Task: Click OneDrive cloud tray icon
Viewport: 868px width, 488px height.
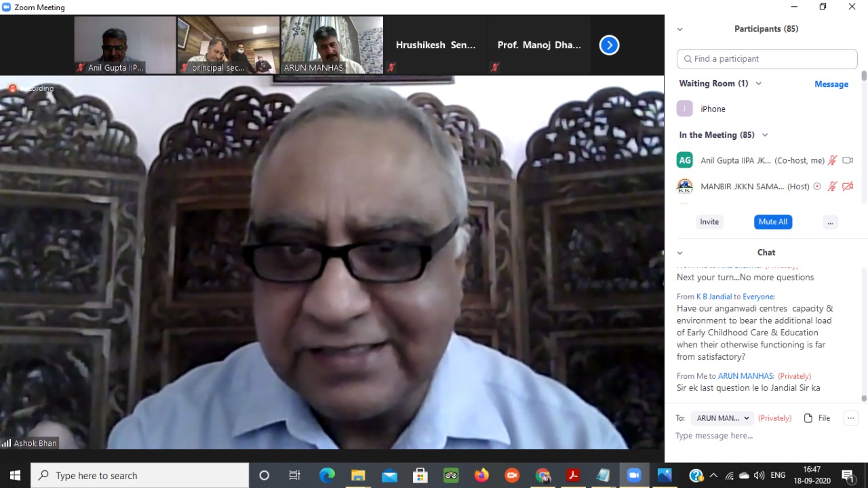Action: (745, 476)
